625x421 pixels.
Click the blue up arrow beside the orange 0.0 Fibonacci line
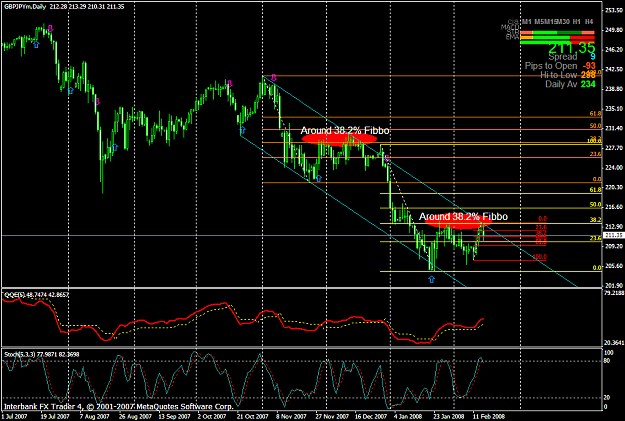(318, 178)
